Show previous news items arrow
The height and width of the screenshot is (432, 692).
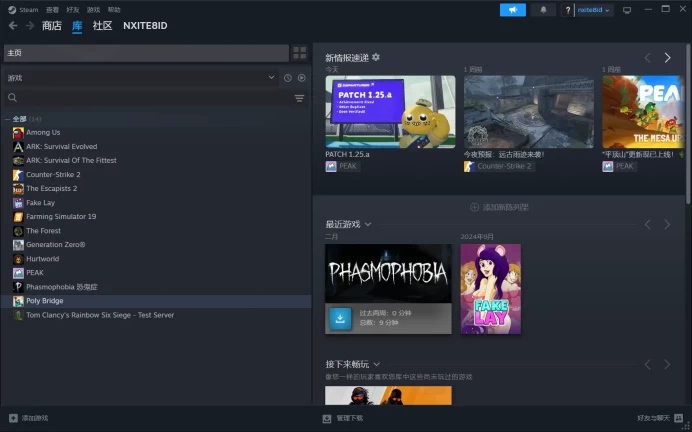click(x=647, y=58)
